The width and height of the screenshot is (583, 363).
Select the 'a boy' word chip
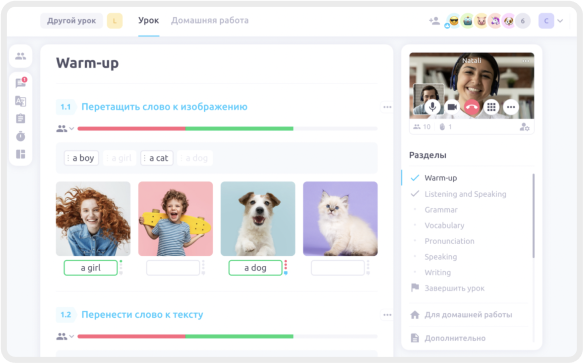tap(81, 158)
